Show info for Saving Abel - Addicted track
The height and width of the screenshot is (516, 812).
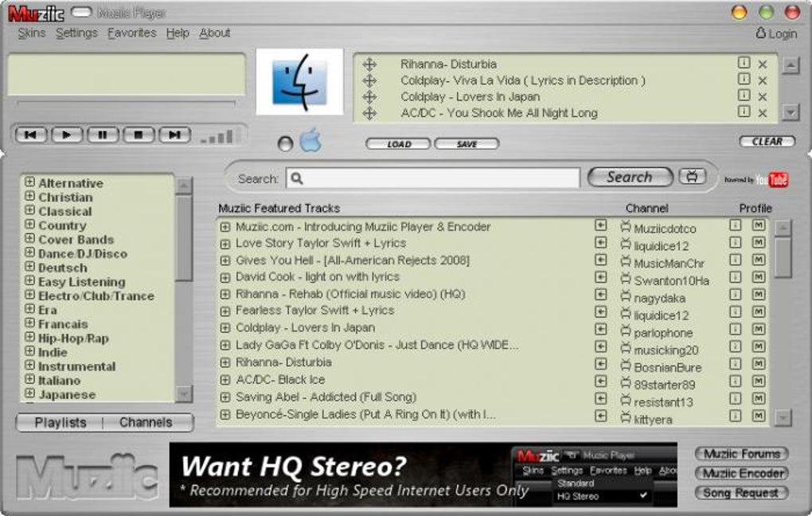tap(735, 398)
